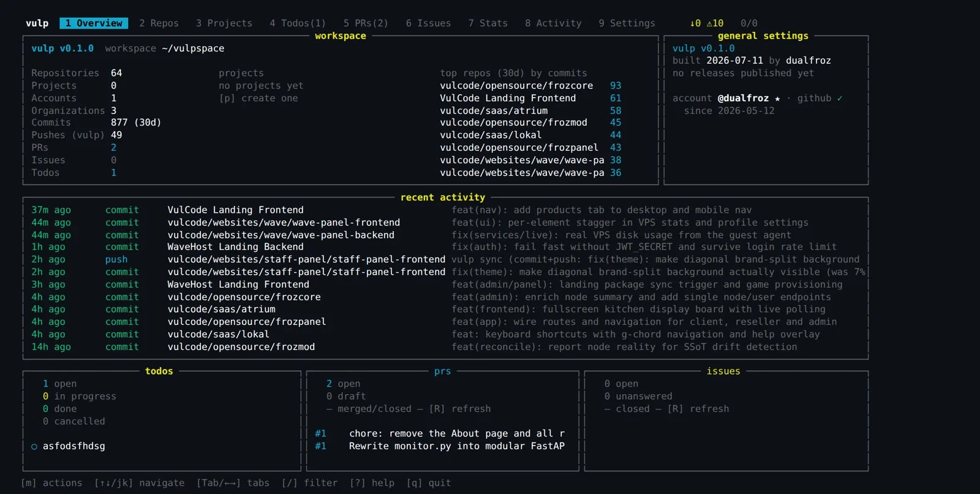Click the warning △10 indicator
Screen dimensions: 980x494
715,23
